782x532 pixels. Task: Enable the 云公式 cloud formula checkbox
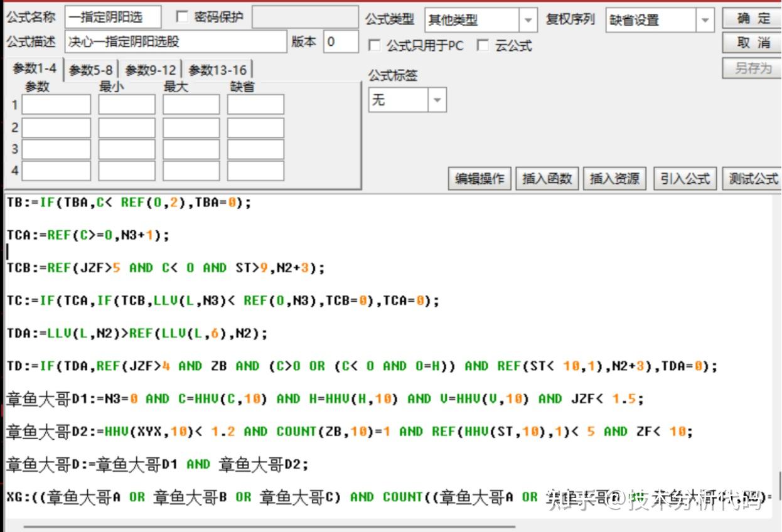[483, 45]
